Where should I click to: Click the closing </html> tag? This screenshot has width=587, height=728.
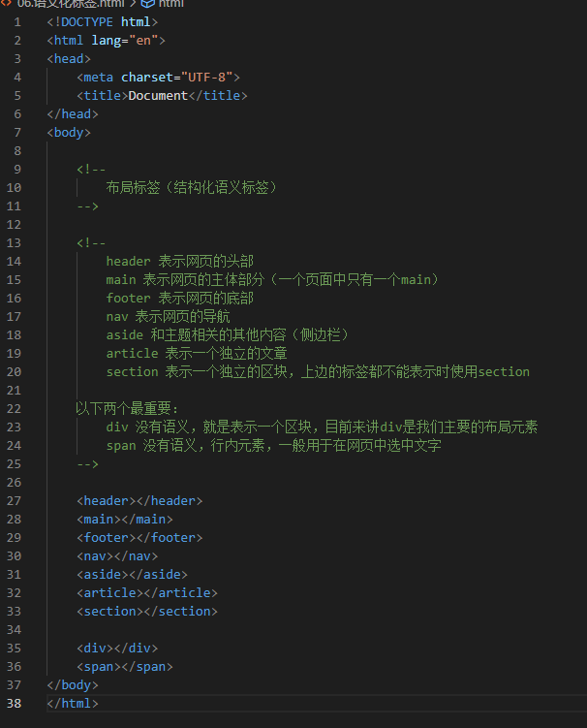[x=73, y=704]
